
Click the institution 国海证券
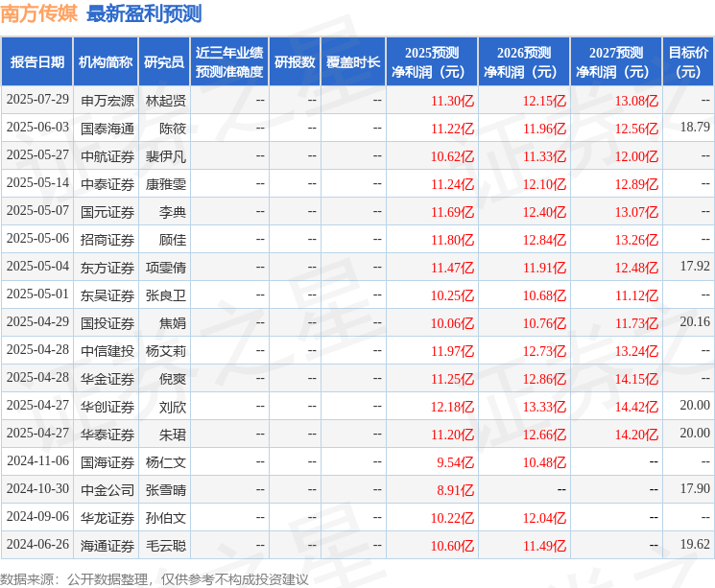pyautogui.click(x=107, y=461)
